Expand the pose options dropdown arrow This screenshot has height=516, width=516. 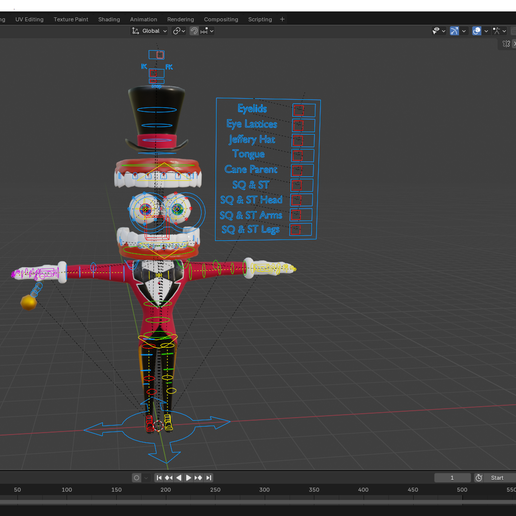point(504,31)
